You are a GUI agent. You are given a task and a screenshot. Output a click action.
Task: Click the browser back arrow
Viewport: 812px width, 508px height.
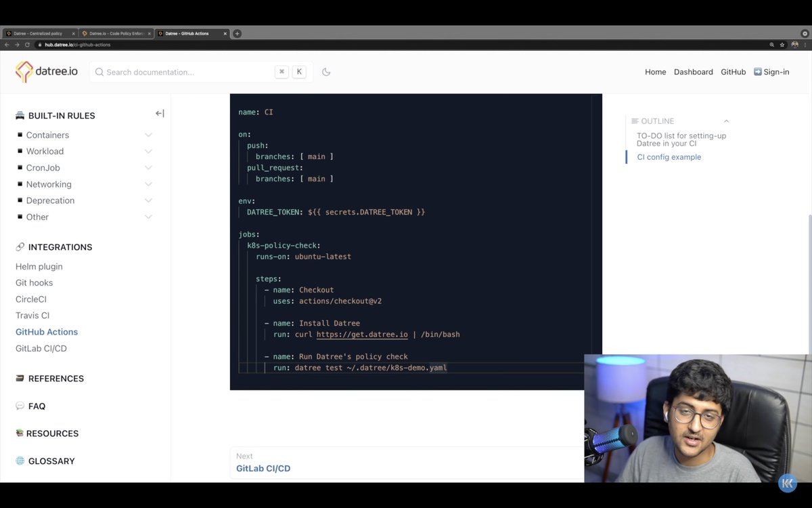point(7,45)
